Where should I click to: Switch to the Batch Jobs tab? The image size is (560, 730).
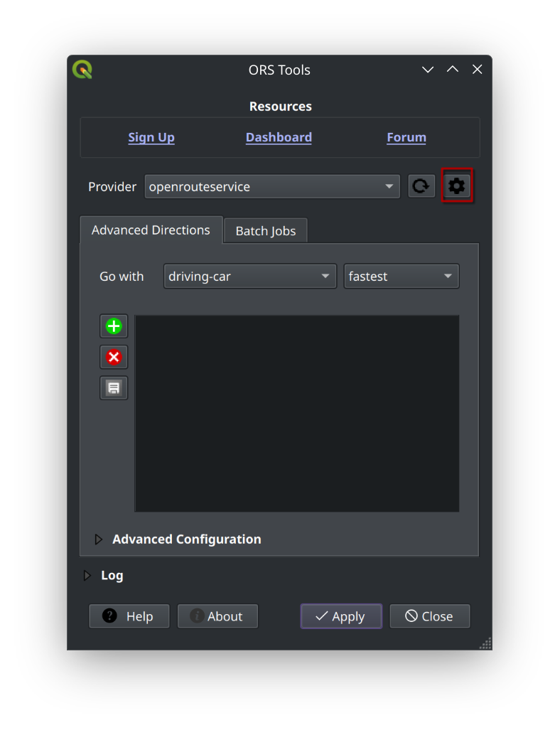[x=265, y=231]
